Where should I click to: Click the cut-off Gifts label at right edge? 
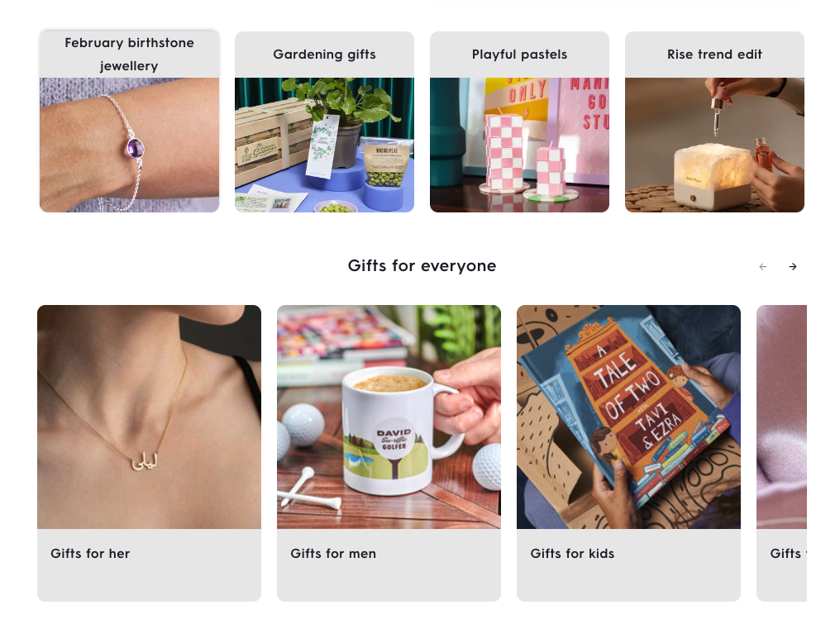(x=788, y=554)
